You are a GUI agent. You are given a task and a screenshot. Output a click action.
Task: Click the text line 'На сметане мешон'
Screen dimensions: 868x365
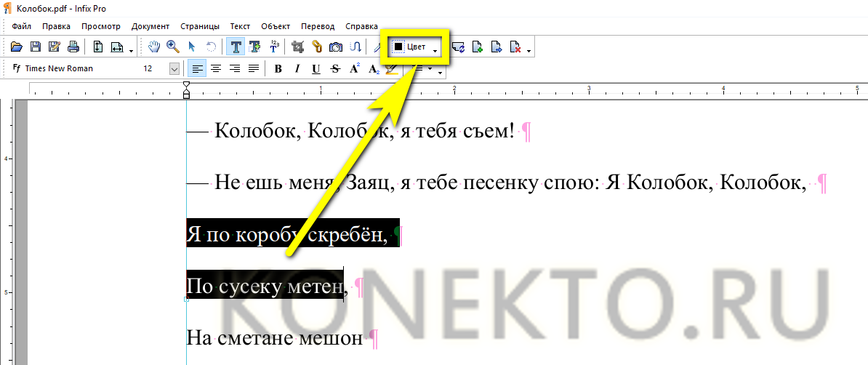(274, 337)
